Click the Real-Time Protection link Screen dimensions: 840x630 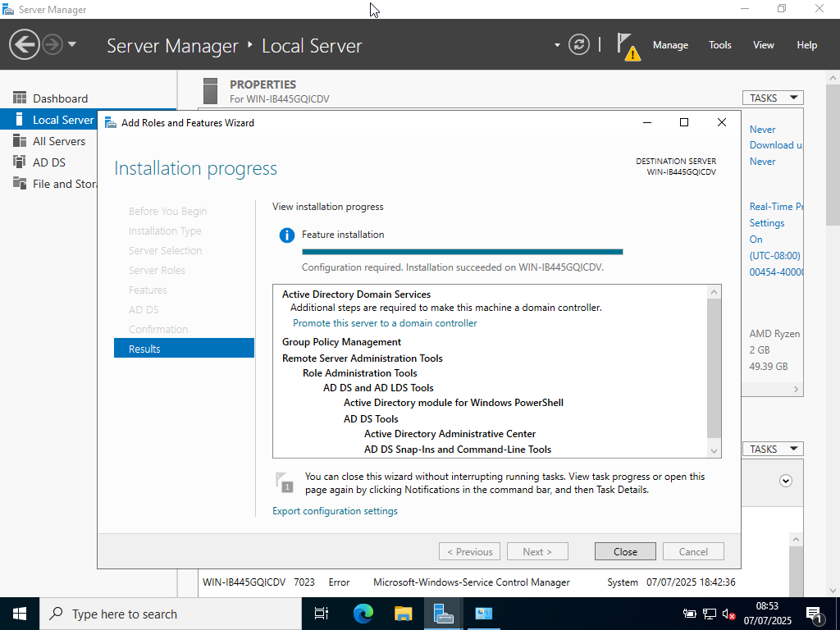[776, 206]
